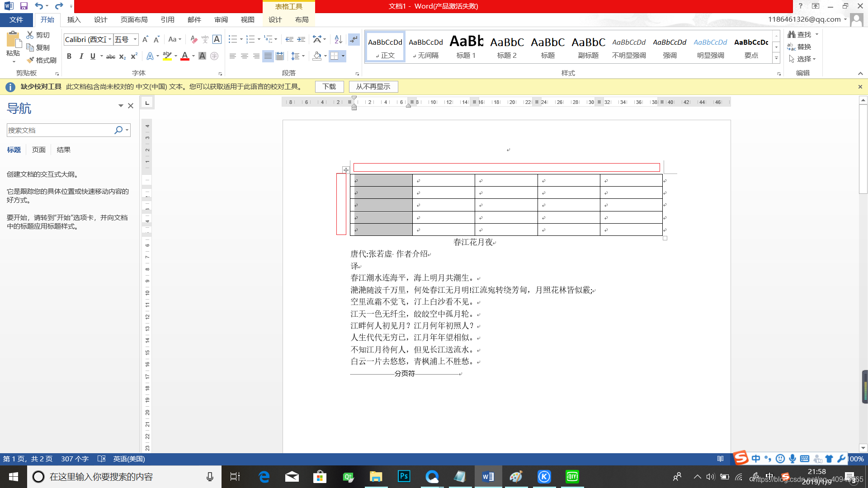Apply distributed alignment
The height and width of the screenshot is (488, 868).
[280, 56]
